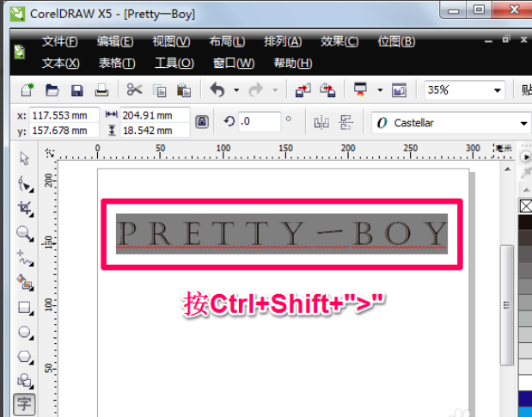Select the Smart Fill tool
532x417 pixels.
pos(25,283)
